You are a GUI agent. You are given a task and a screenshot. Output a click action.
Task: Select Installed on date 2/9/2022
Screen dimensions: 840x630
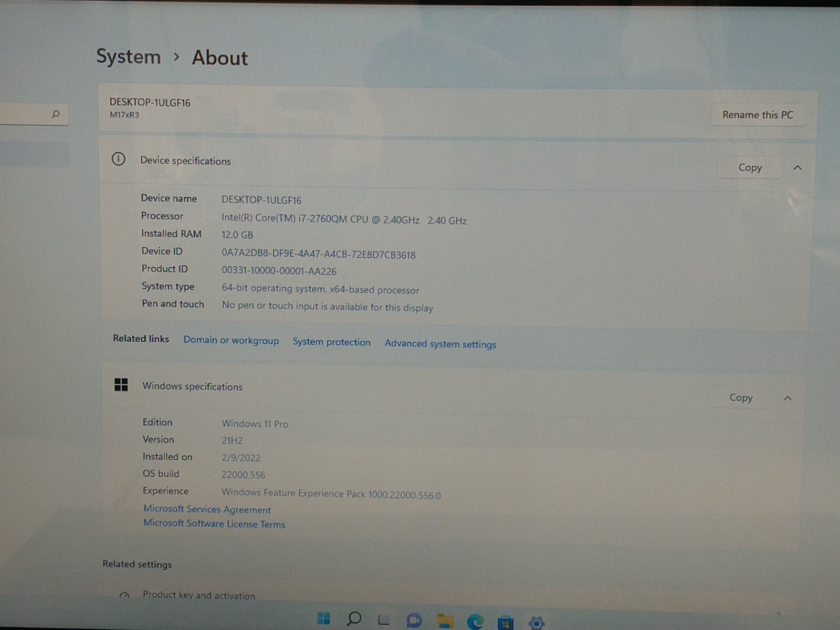(x=241, y=458)
